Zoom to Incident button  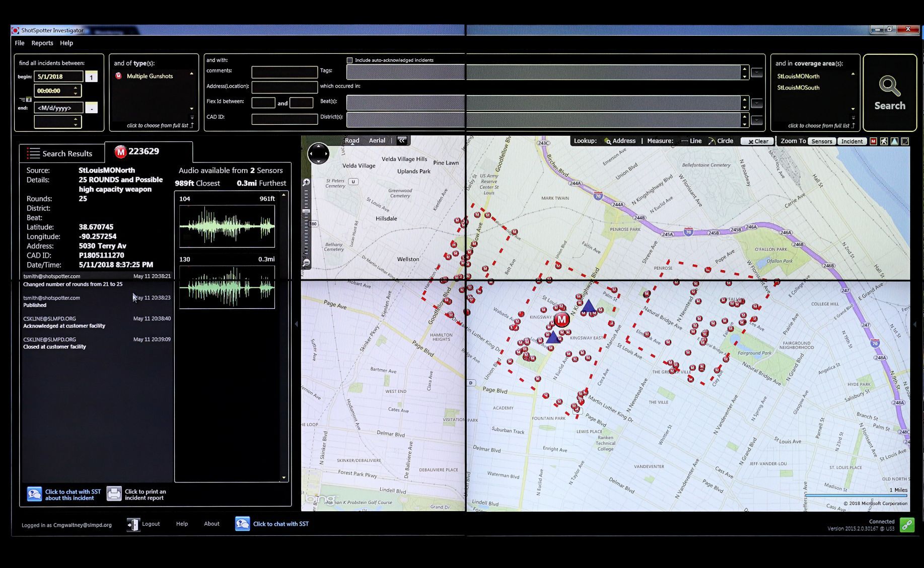tap(852, 141)
